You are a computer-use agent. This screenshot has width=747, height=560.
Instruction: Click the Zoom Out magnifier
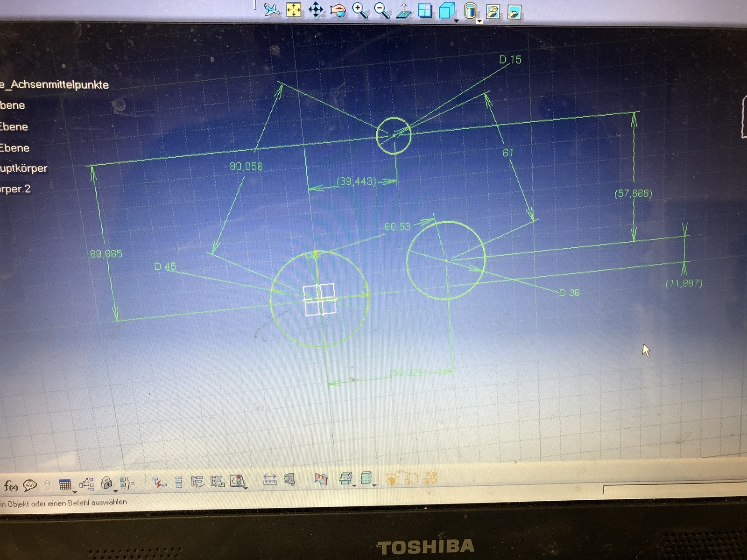[x=381, y=10]
